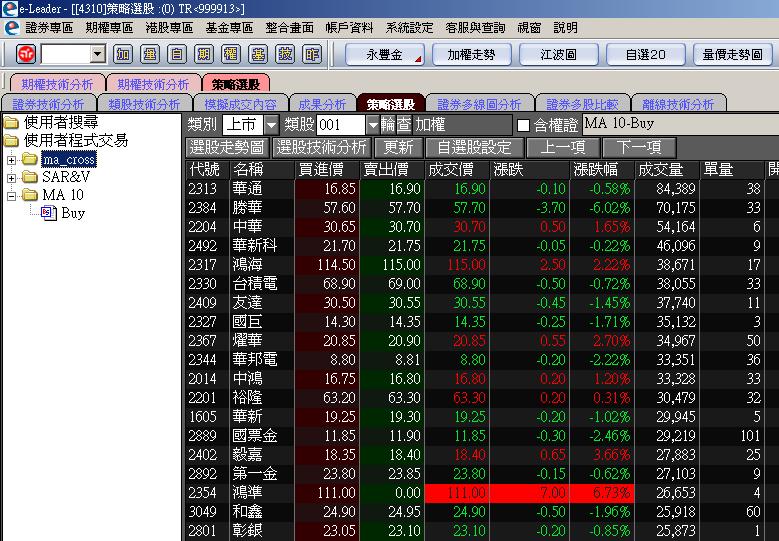This screenshot has width=779, height=541.
Task: Click the 技 toolbar icon
Action: [285, 54]
